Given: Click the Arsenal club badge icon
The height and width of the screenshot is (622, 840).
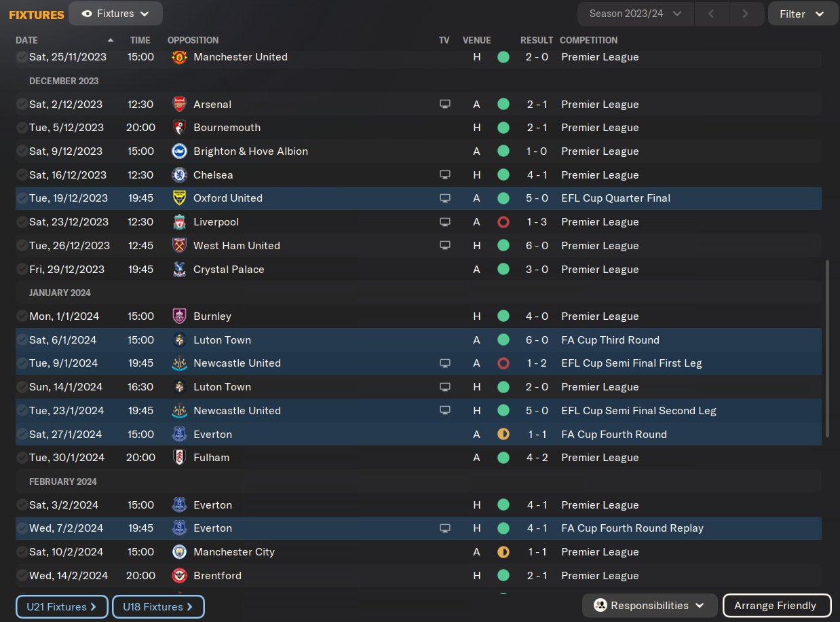Looking at the screenshot, I should [179, 105].
